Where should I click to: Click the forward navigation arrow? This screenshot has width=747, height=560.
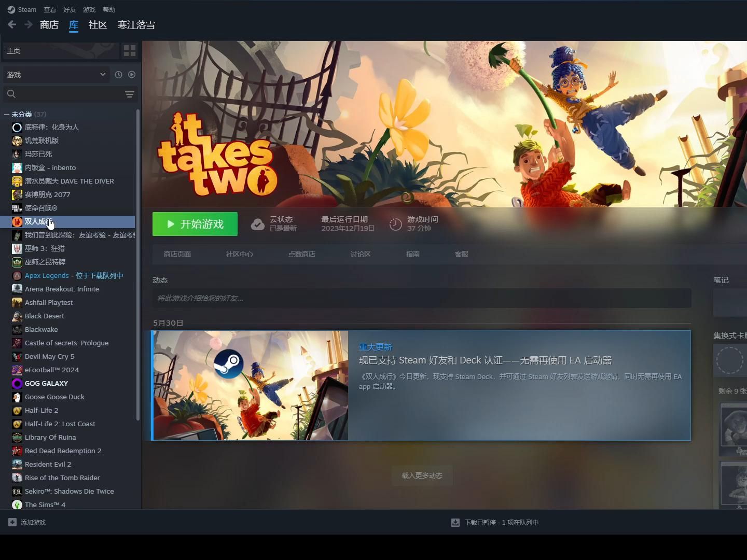pyautogui.click(x=28, y=24)
